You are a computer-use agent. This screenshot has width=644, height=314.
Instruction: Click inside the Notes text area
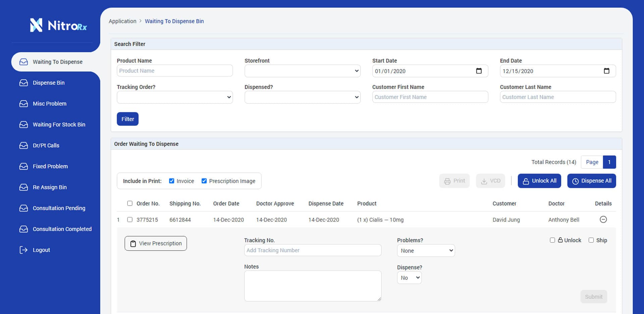click(x=313, y=286)
